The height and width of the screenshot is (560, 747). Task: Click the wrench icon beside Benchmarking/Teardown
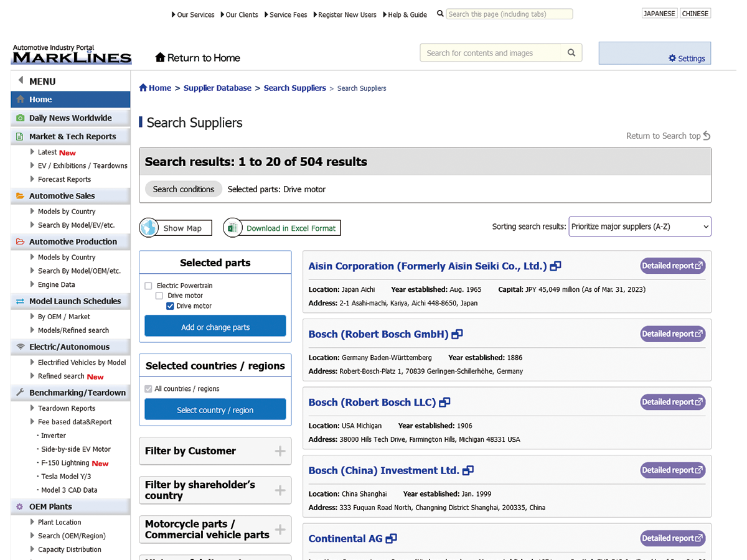(21, 393)
